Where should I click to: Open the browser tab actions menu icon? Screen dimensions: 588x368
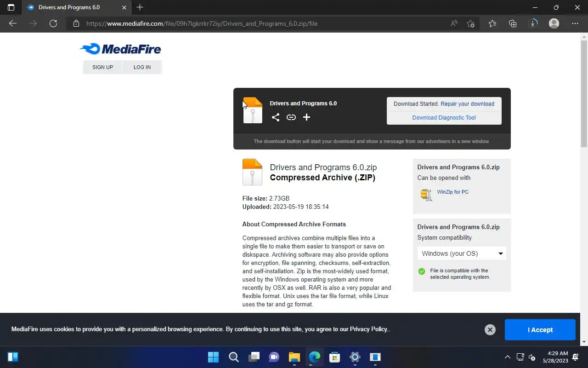coord(11,7)
